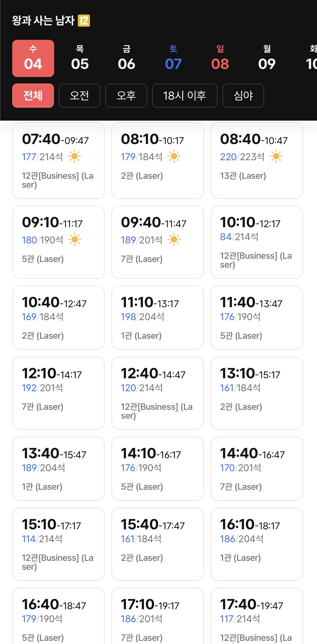This screenshot has height=644, width=317.
Task: Choose the 14:40 showtime in 7관
Action: (x=257, y=469)
